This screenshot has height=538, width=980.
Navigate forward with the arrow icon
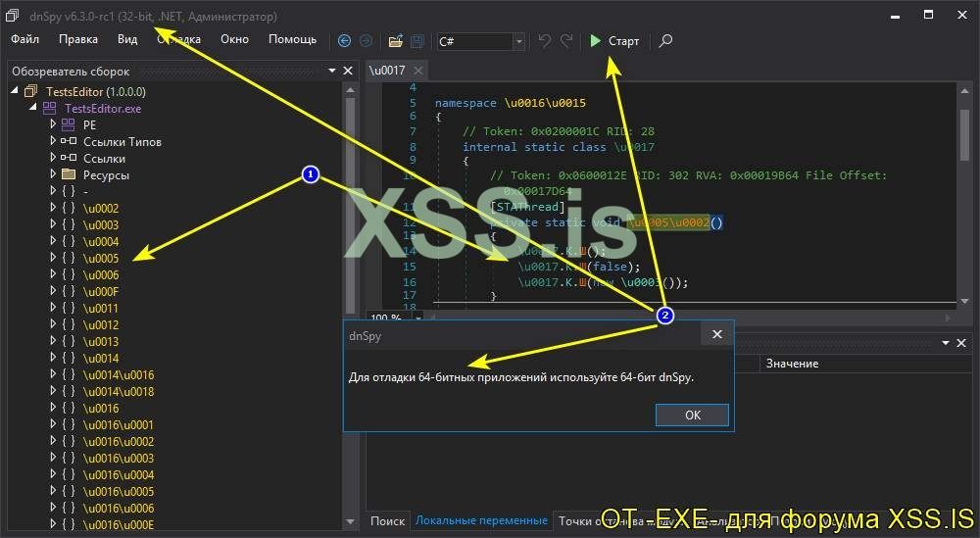tap(366, 41)
